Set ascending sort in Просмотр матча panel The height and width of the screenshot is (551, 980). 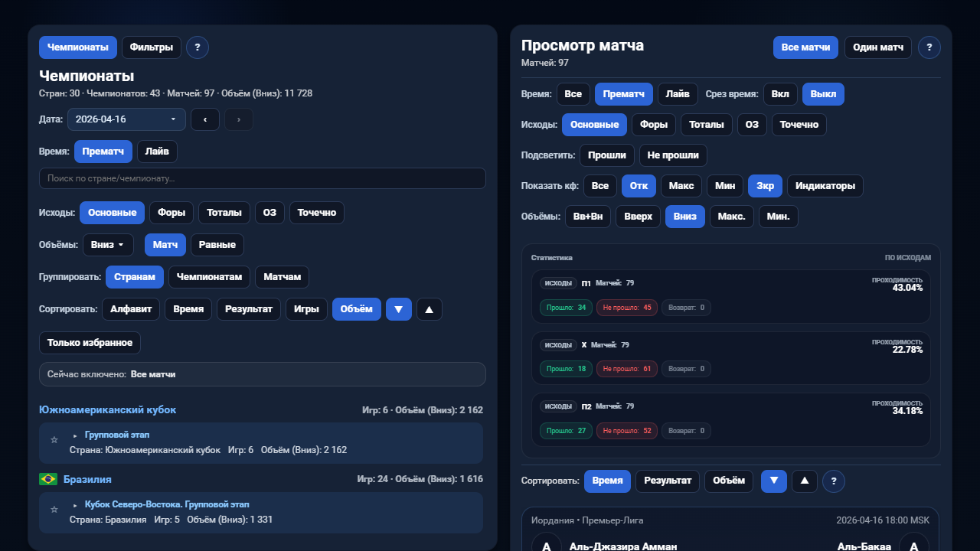pos(805,481)
